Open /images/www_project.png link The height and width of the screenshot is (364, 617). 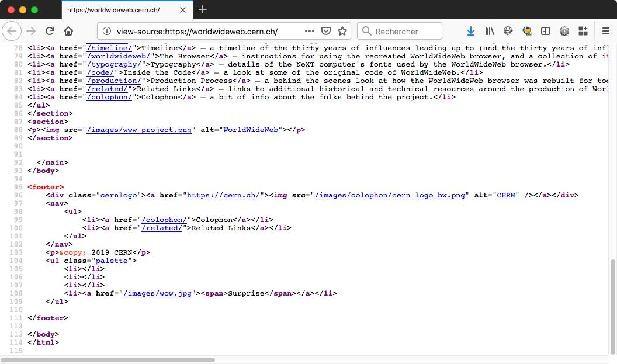[139, 130]
